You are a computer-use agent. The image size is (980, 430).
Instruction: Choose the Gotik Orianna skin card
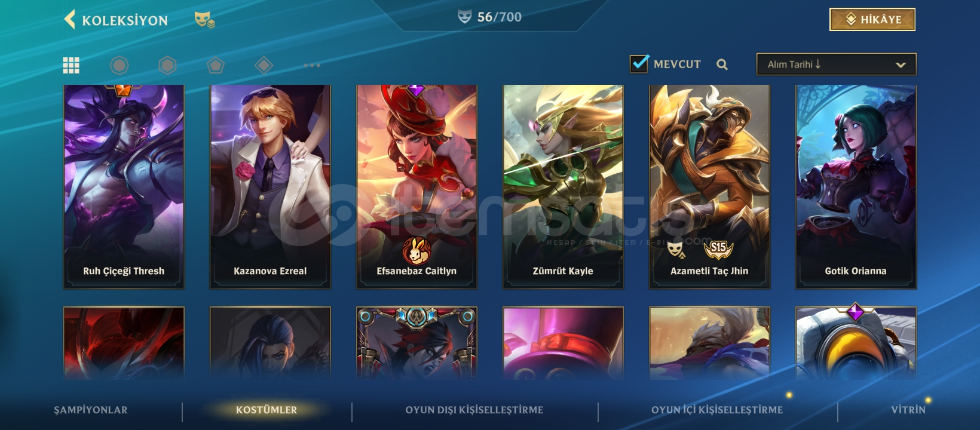pos(856,187)
